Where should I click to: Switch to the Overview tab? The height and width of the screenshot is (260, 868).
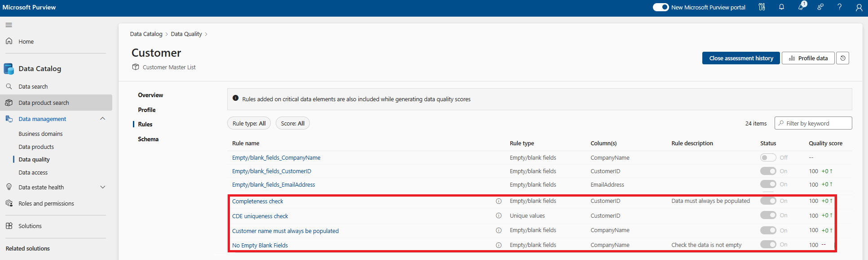coord(150,95)
